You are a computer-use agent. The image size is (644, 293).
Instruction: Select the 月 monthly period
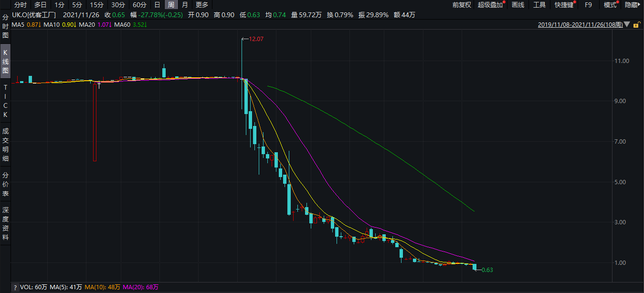[x=185, y=5]
